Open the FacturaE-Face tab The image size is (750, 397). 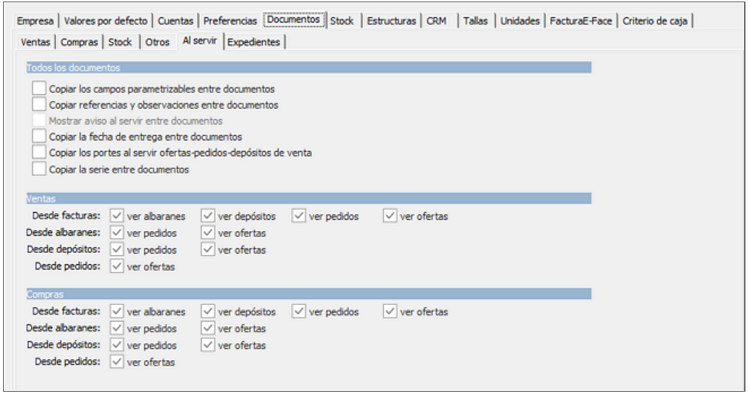pos(581,21)
